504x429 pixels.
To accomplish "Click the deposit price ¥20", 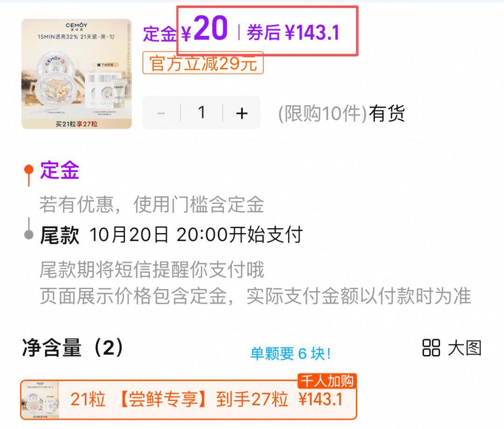I will (204, 29).
